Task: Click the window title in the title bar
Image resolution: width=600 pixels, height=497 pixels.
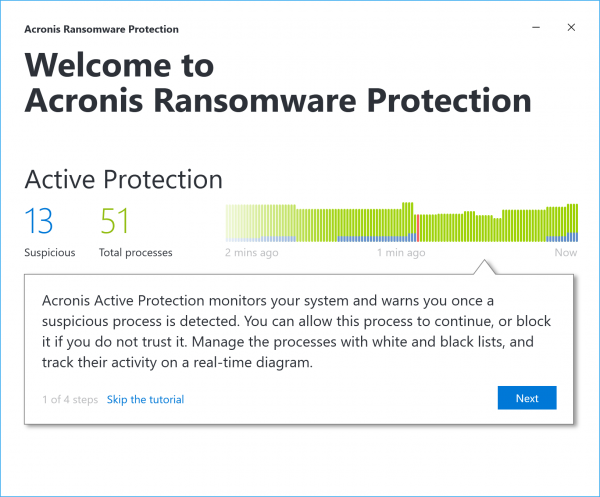Action: [101, 29]
